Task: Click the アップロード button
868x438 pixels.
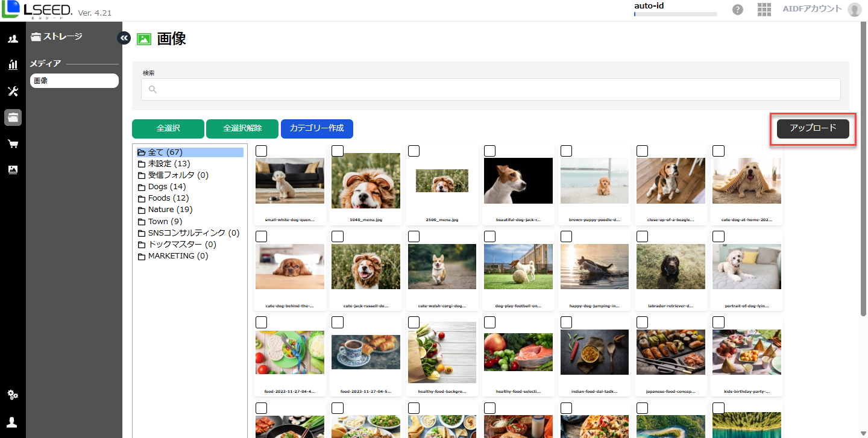Action: [x=813, y=128]
